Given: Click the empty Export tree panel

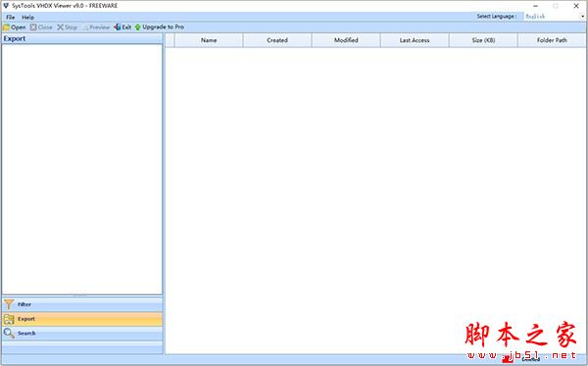Looking at the screenshot, I should click(x=81, y=170).
